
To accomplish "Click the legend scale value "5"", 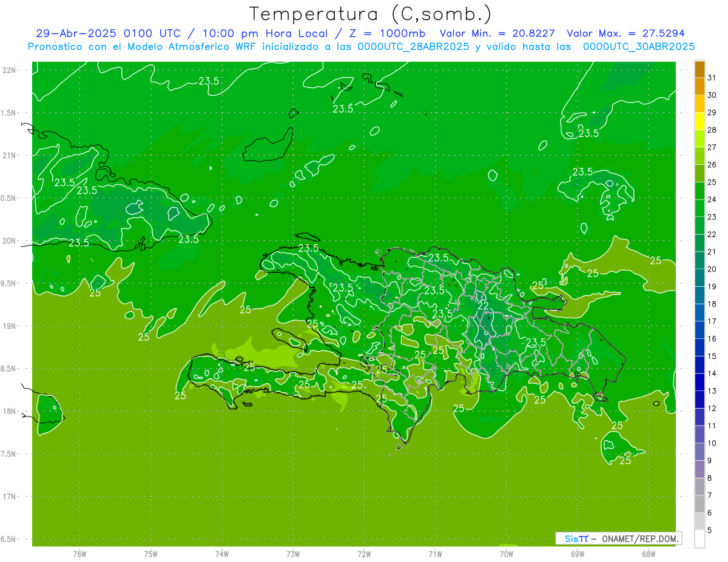I will point(710,530).
